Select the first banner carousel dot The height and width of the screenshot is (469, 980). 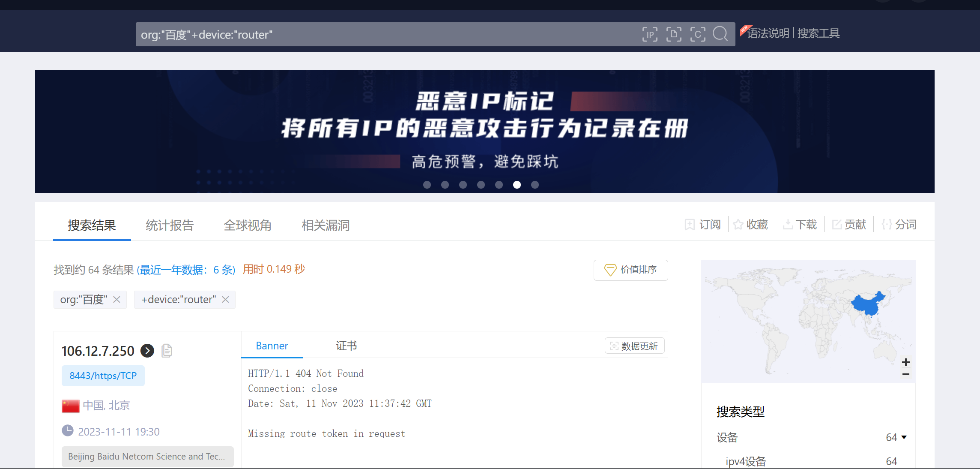pos(427,185)
